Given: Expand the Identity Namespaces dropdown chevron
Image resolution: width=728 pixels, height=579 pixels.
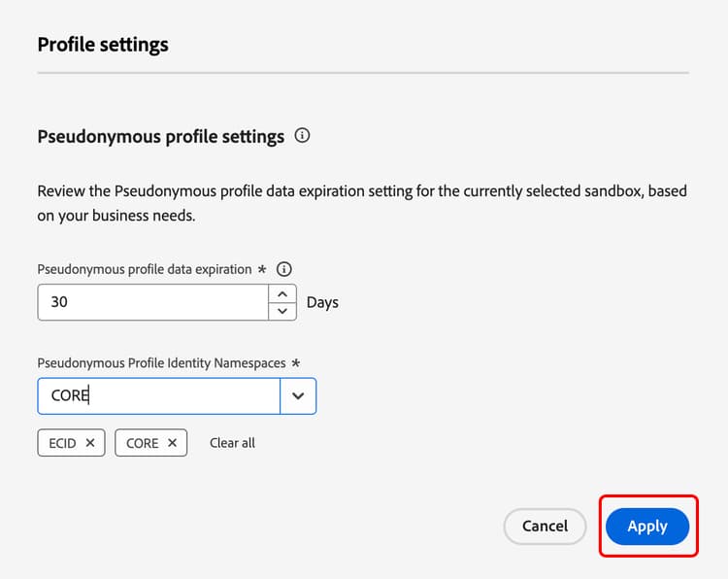Looking at the screenshot, I should coord(298,396).
